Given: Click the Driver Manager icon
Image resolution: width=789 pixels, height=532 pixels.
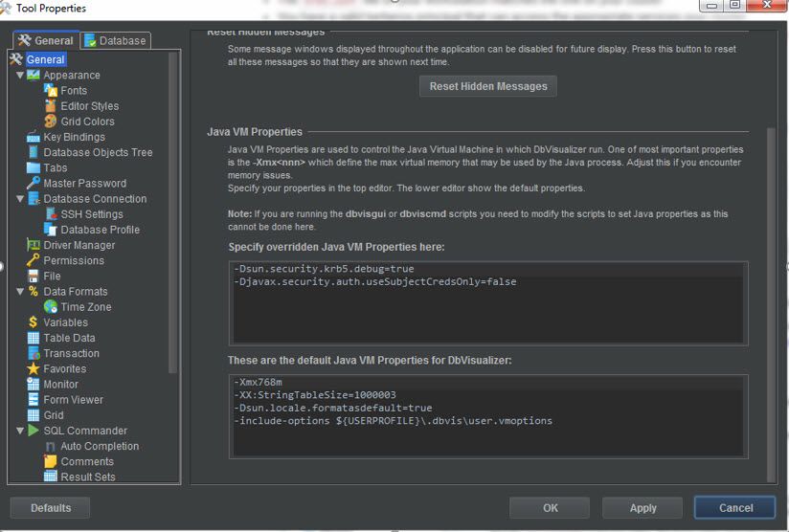Looking at the screenshot, I should pos(34,245).
